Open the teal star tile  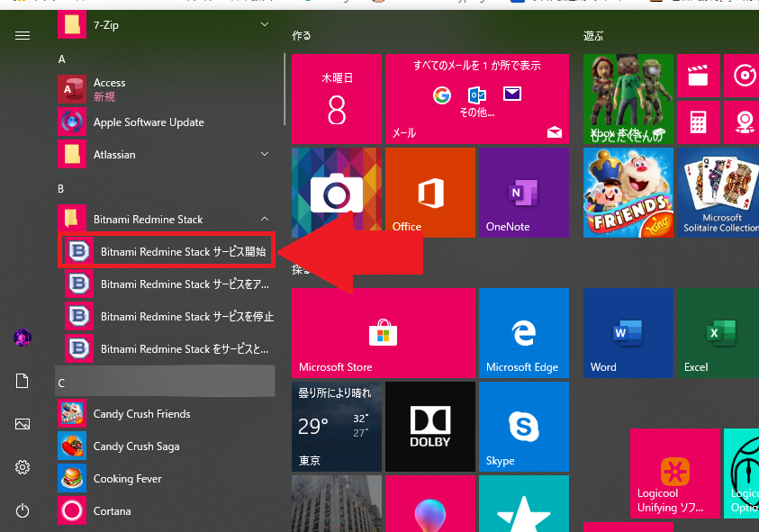pos(524,503)
